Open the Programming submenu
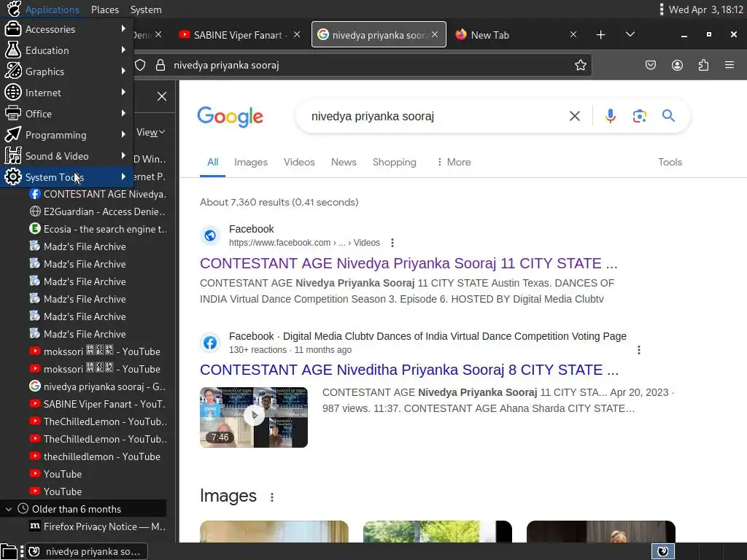The image size is (747, 560). pos(66,135)
